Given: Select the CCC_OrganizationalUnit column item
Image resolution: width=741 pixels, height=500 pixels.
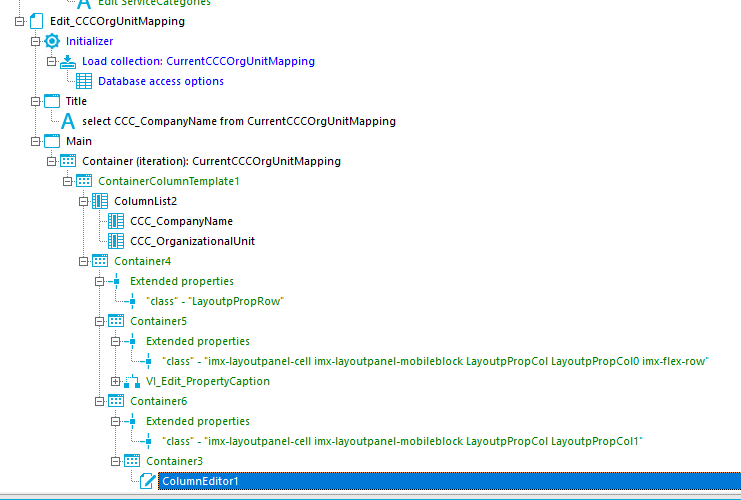Looking at the screenshot, I should (192, 241).
